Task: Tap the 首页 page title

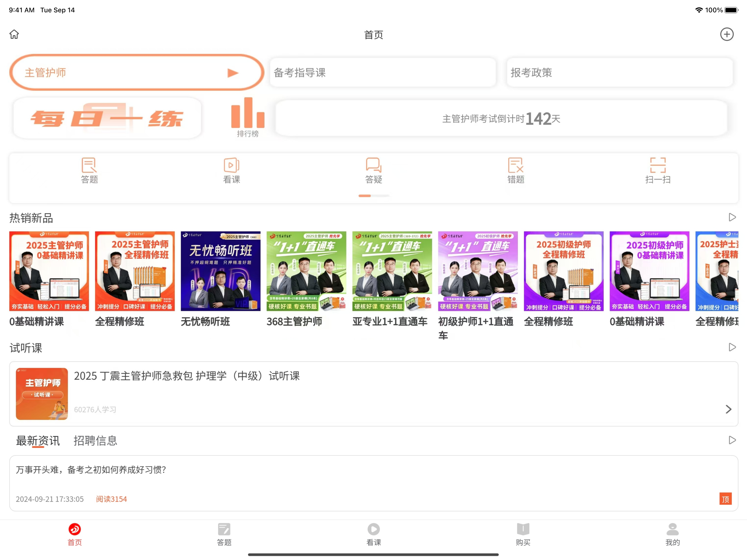Action: pos(373,34)
